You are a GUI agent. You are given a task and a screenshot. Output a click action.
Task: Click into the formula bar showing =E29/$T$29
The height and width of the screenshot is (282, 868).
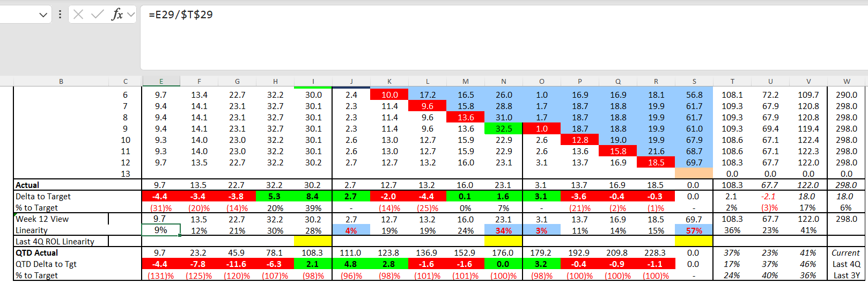[x=483, y=15]
